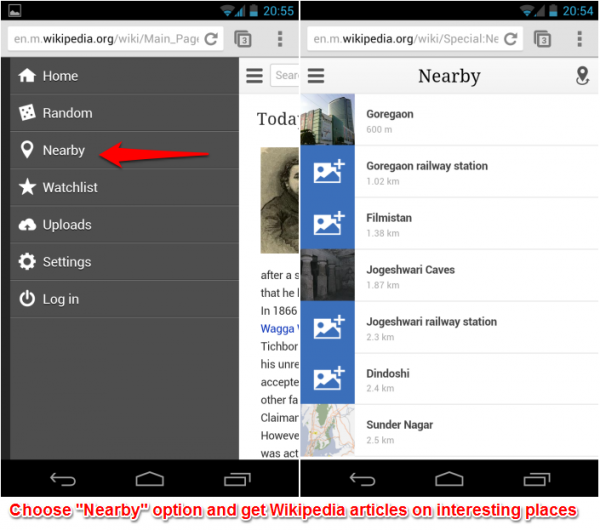Open Goregaon article from nearby list

[450, 119]
